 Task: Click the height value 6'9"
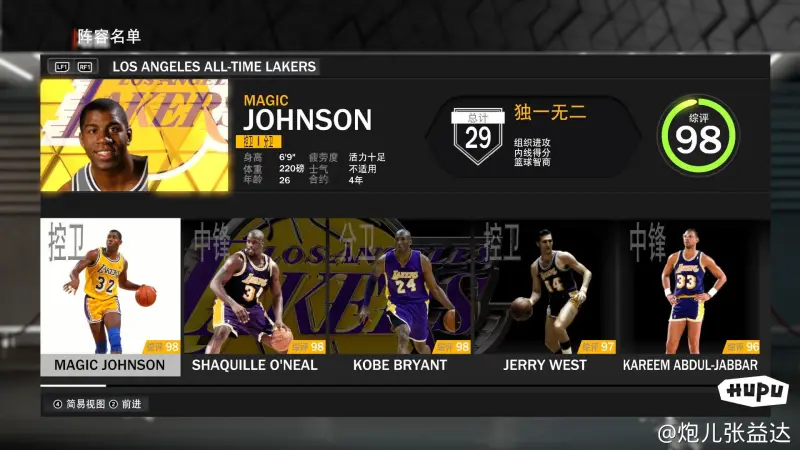click(x=286, y=157)
